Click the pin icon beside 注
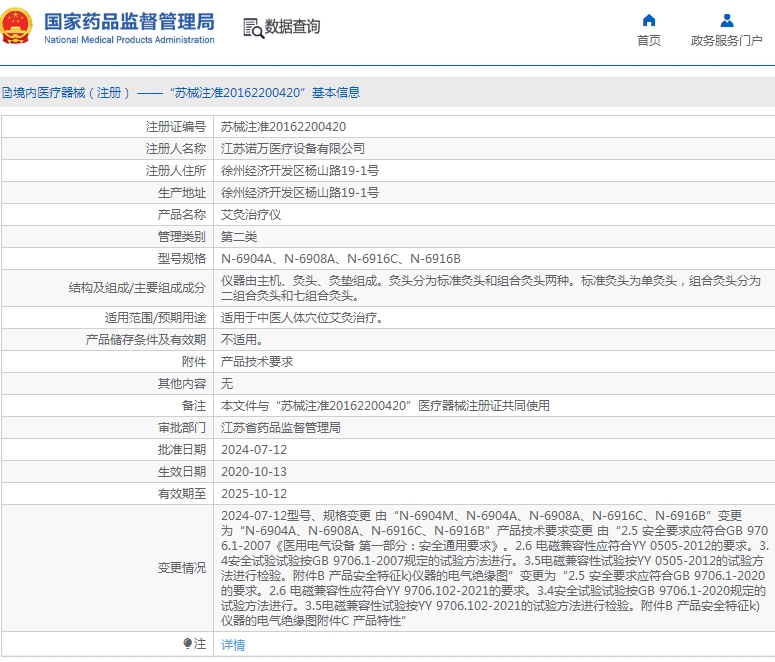 pos(187,644)
